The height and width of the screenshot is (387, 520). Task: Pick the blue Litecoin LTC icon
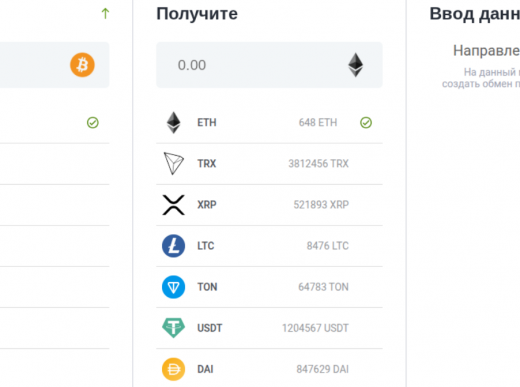tap(173, 246)
